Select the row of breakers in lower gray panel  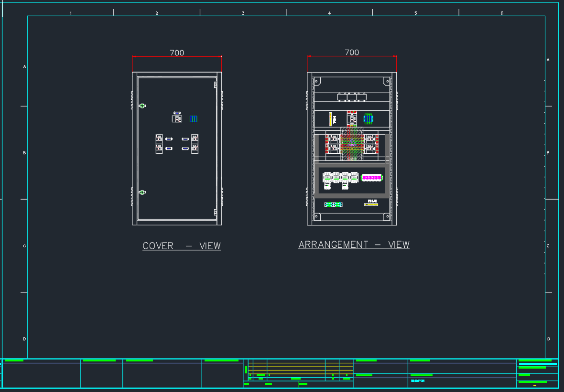(x=340, y=178)
